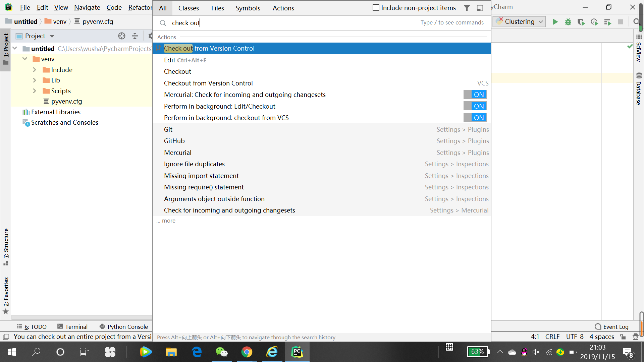The height and width of the screenshot is (362, 644).
Task: Switch to the Classes tab
Action: (188, 8)
